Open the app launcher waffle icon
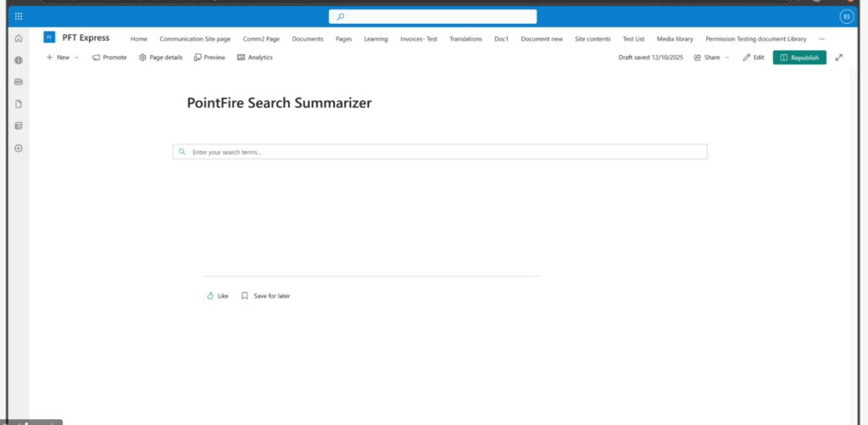868x425 pixels. click(x=19, y=16)
